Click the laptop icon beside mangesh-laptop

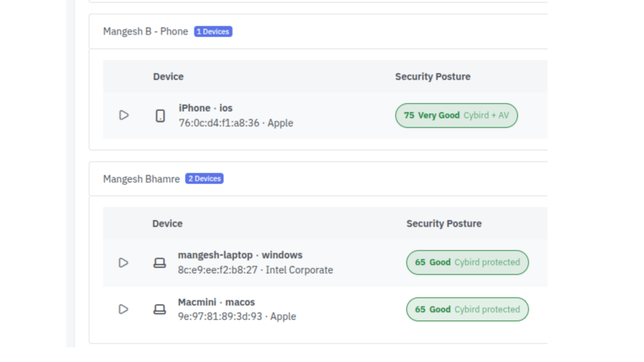pos(160,263)
